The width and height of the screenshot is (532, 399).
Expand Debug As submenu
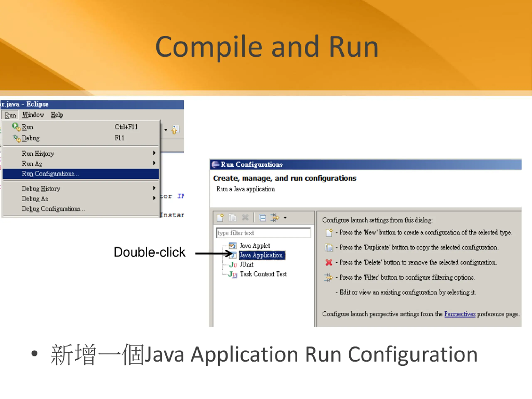81,199
